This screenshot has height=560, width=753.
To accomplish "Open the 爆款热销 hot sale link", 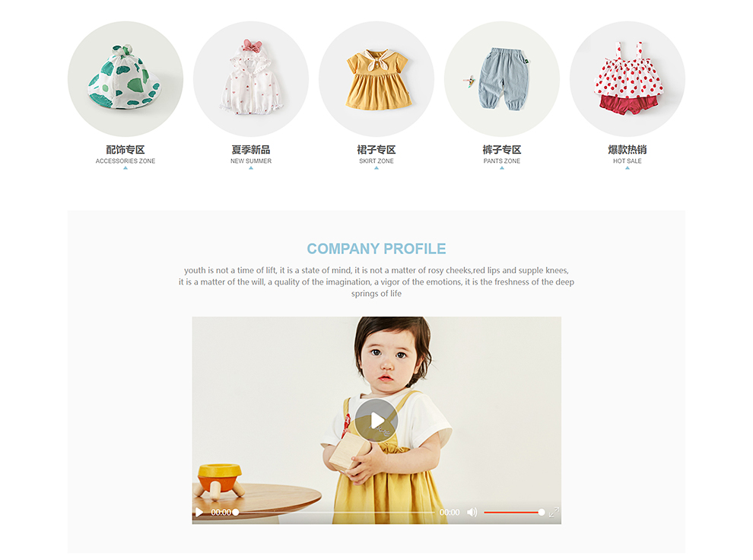I will coord(627,150).
